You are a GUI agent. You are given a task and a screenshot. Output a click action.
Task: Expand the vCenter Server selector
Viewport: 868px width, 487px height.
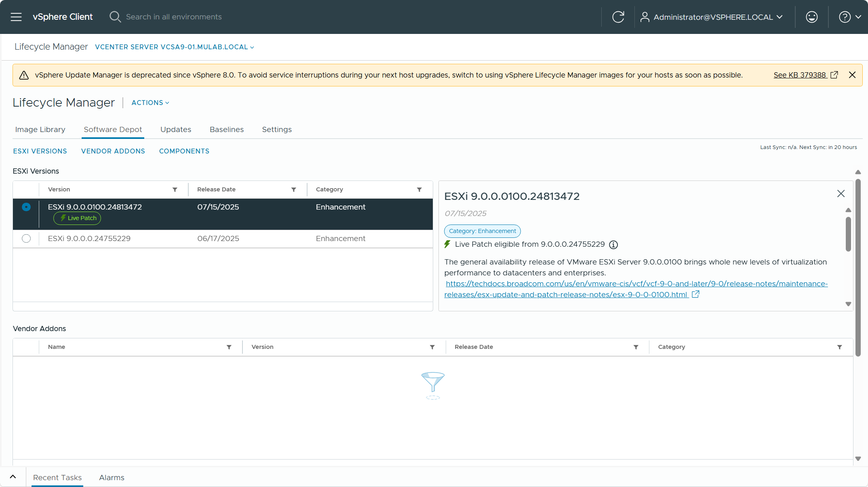(x=174, y=47)
